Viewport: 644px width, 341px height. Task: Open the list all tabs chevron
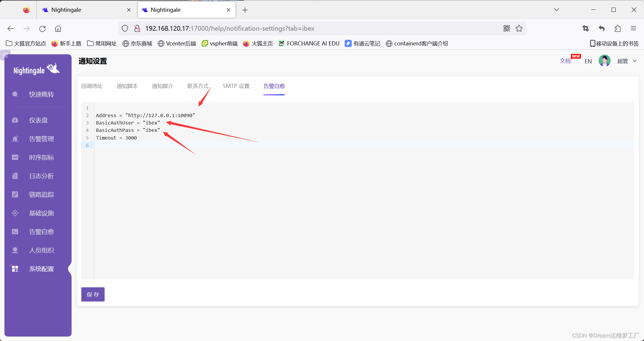click(x=556, y=10)
